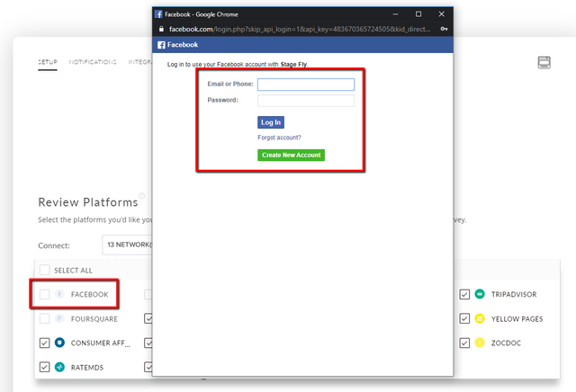This screenshot has width=576, height=392.
Task: Click the Facebook logo in blue header
Action: [x=161, y=45]
